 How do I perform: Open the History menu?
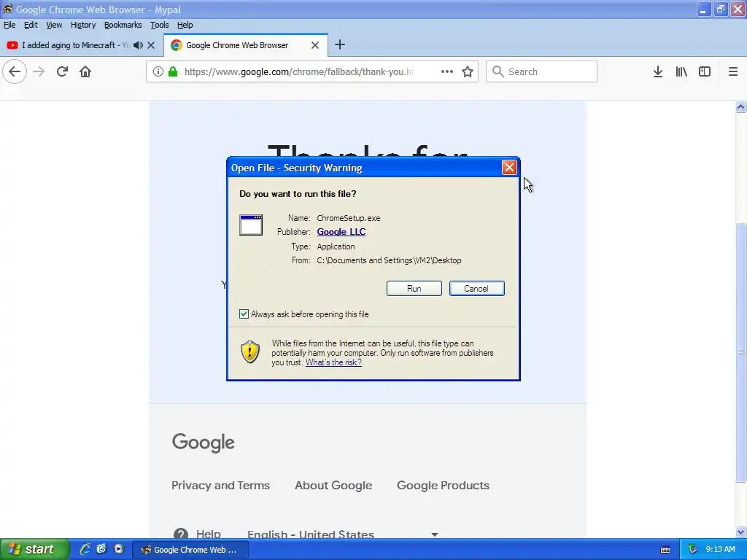point(83,25)
